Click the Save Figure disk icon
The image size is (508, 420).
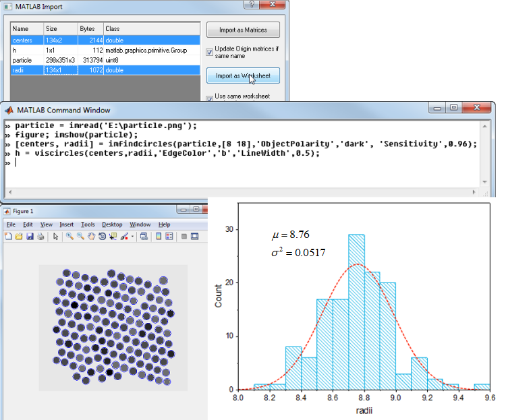(x=28, y=237)
